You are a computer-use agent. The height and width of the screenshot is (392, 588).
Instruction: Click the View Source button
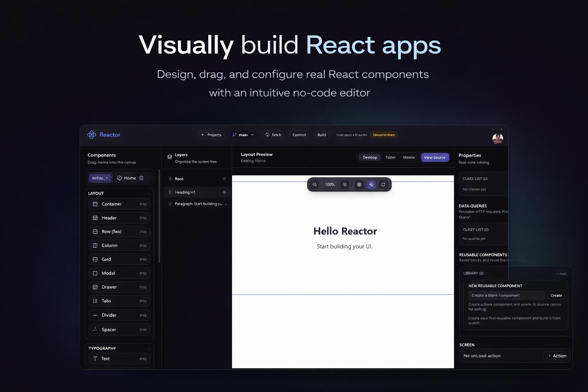(x=435, y=157)
